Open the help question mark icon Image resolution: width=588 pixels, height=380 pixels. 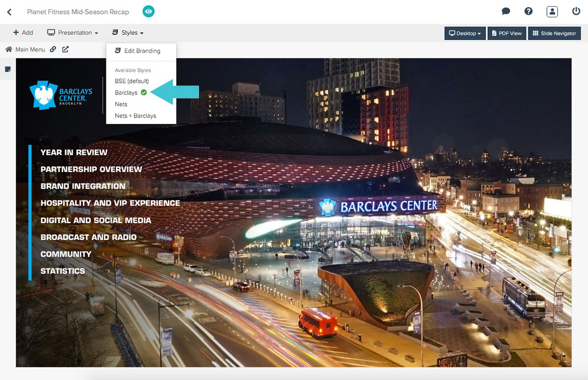click(528, 12)
